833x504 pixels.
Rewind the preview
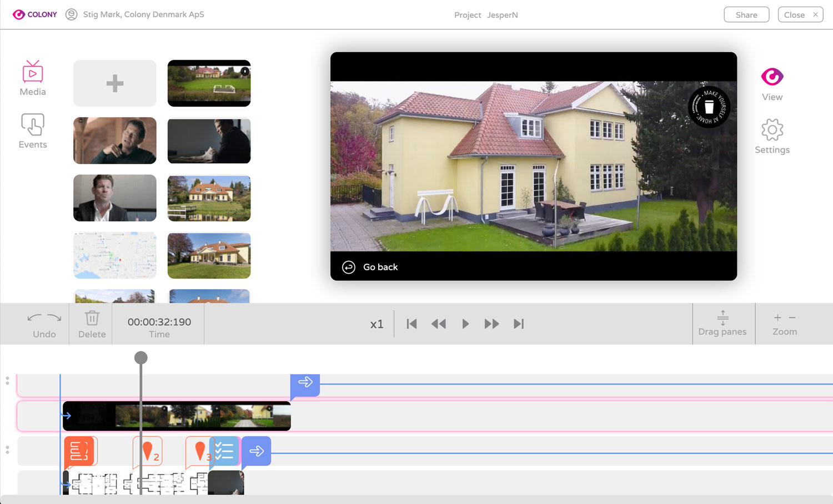coord(439,324)
